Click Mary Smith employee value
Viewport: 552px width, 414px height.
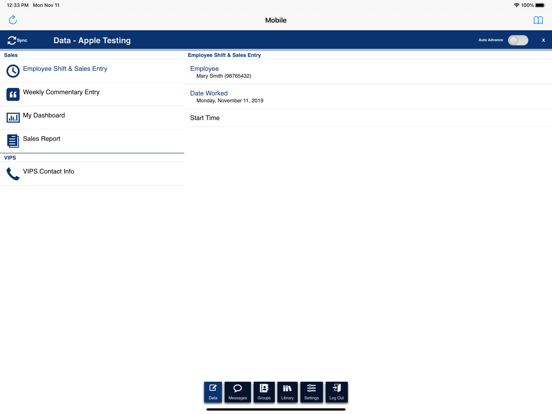tap(224, 76)
